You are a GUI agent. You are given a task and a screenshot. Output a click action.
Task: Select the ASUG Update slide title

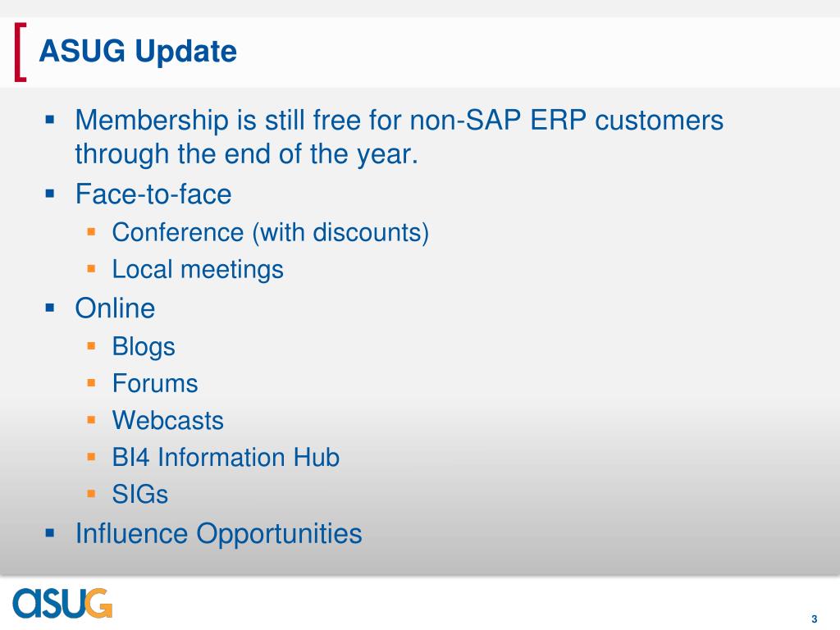[138, 52]
